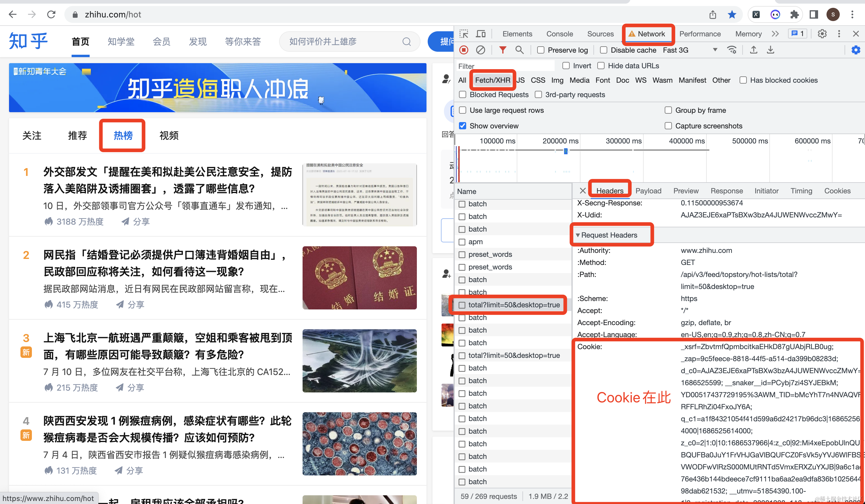Type in the network Filter field
The width and height of the screenshot is (865, 504).
click(505, 66)
